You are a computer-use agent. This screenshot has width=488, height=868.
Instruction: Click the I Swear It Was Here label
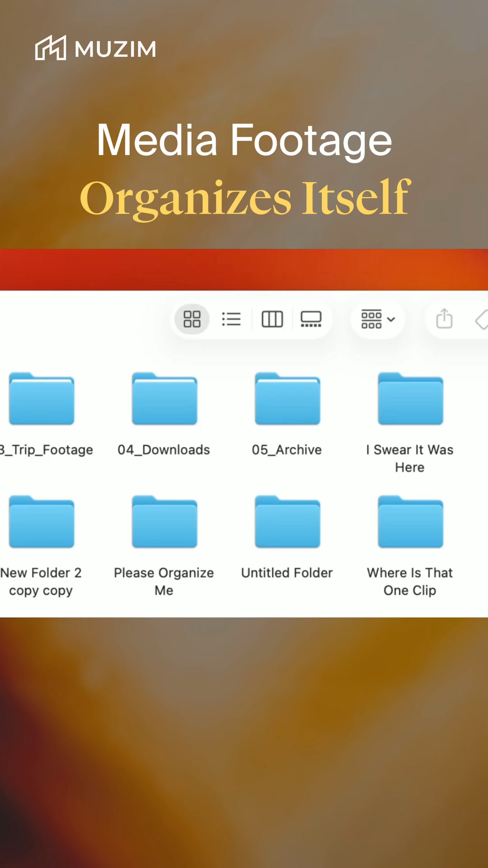(x=410, y=458)
